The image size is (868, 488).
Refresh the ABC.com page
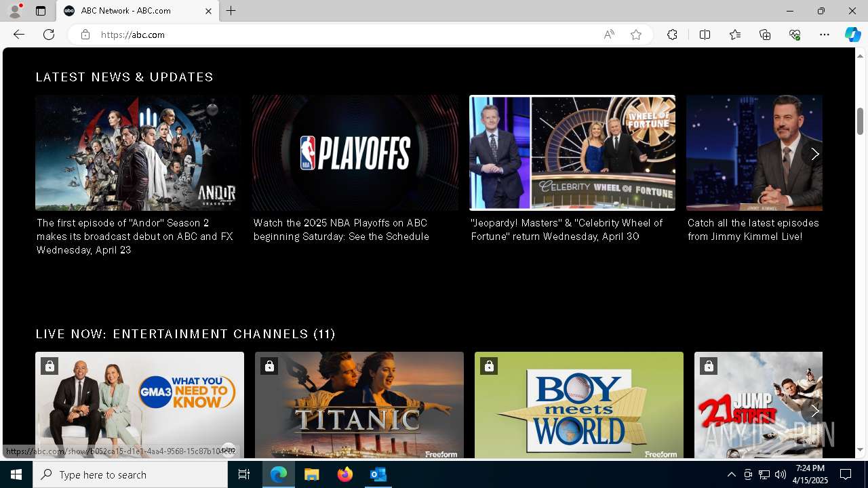(49, 35)
